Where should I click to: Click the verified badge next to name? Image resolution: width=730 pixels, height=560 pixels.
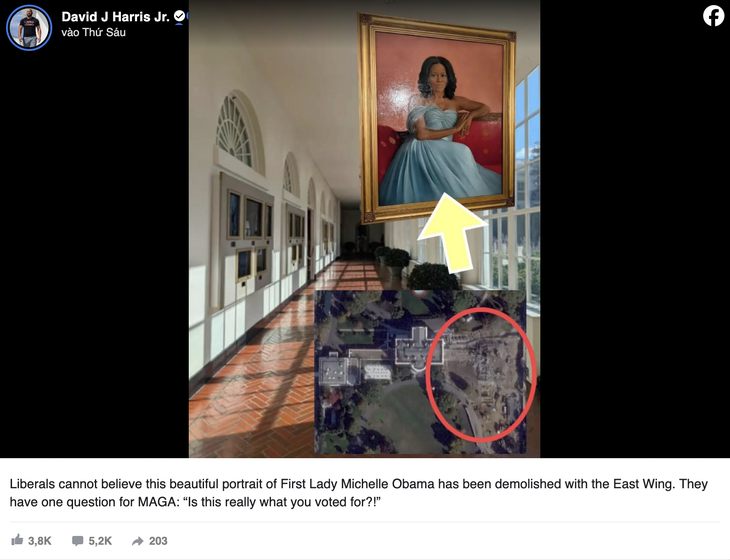click(x=179, y=16)
